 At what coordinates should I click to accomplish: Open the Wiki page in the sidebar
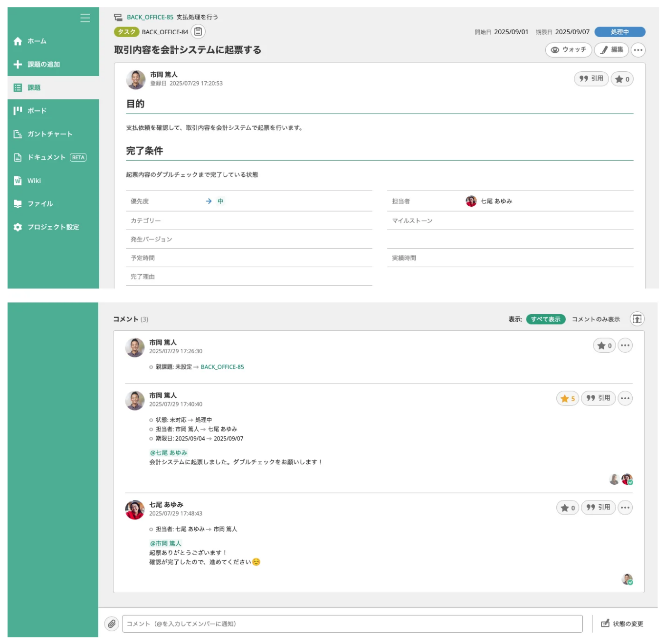[53, 181]
